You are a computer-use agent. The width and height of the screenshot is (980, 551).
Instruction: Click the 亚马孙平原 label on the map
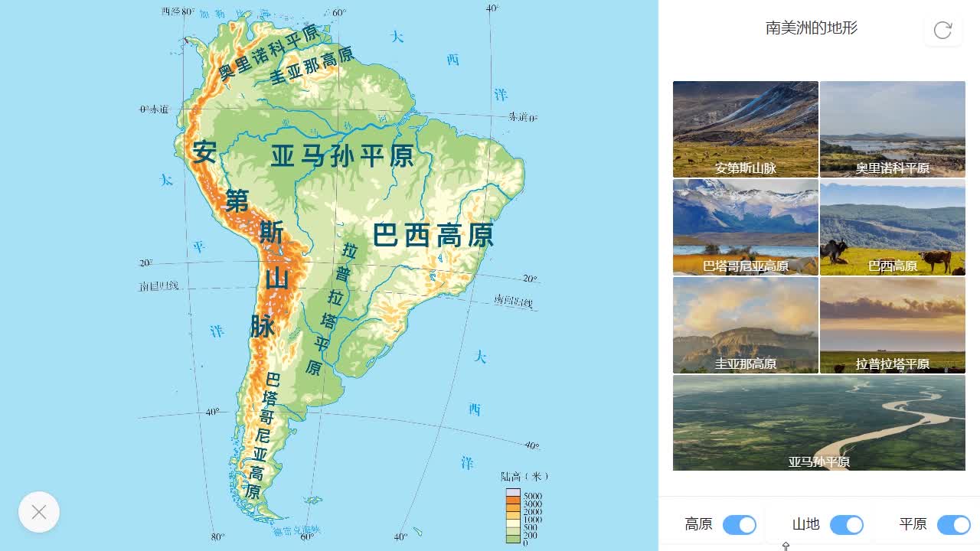tap(342, 156)
